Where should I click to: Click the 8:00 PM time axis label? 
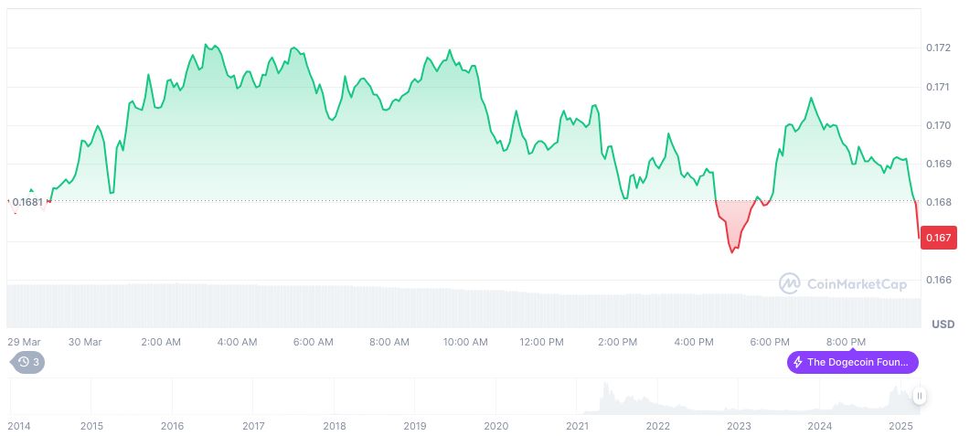(x=846, y=341)
